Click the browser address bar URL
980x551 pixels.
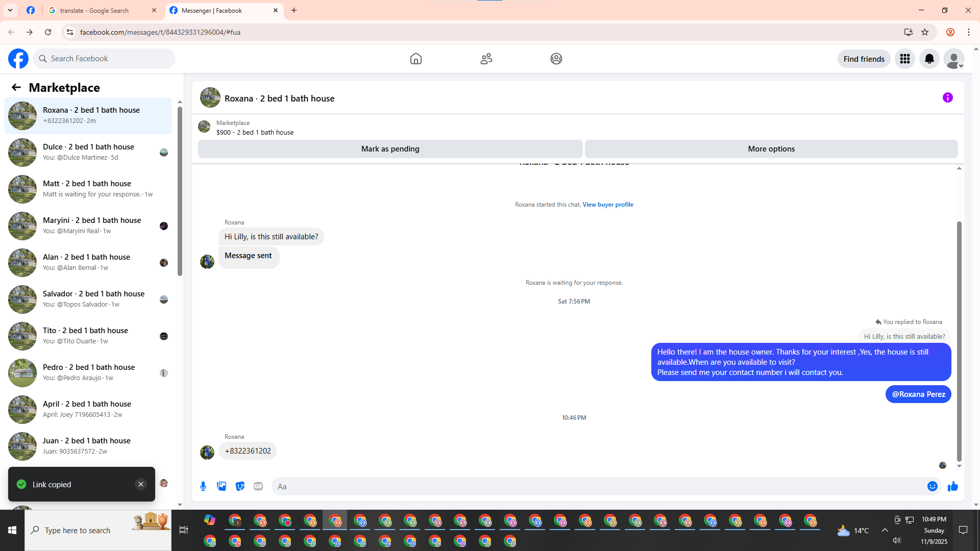pos(160,32)
